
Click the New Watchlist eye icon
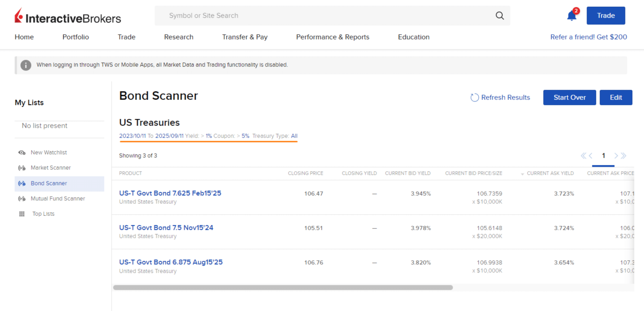[22, 152]
